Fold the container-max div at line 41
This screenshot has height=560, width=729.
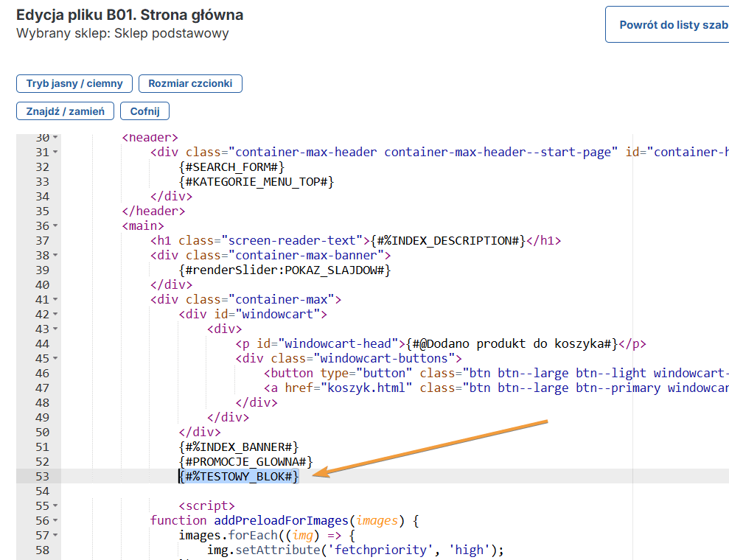point(55,300)
